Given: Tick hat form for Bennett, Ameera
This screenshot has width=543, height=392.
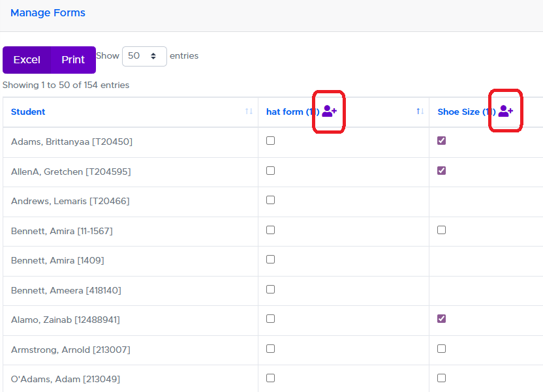Looking at the screenshot, I should click(271, 290).
